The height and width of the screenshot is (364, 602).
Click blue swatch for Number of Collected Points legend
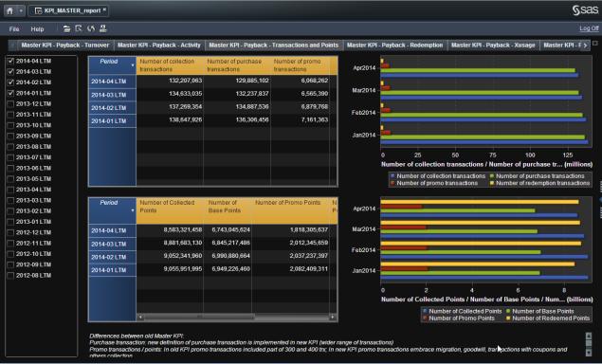tap(425, 311)
